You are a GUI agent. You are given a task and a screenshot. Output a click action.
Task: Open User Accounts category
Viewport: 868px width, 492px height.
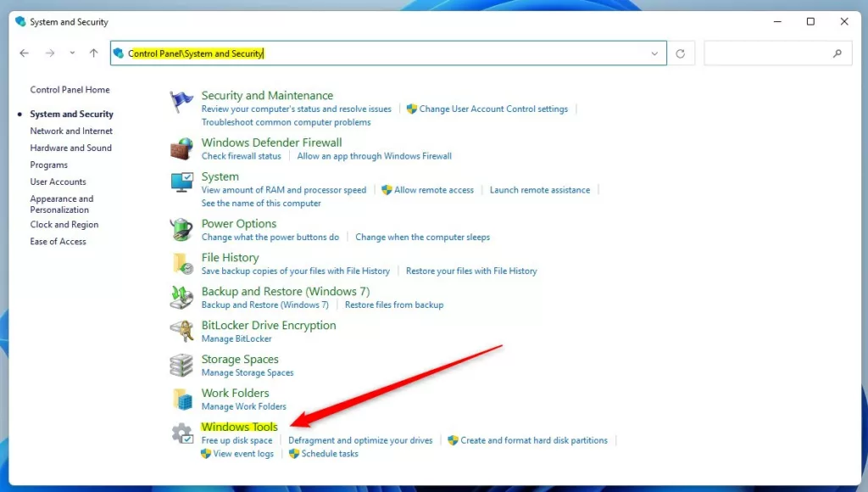(58, 182)
